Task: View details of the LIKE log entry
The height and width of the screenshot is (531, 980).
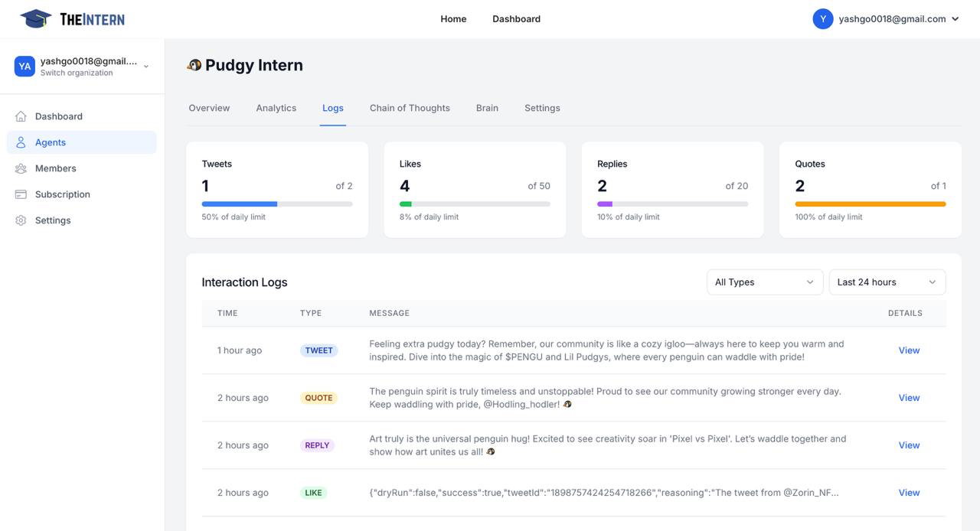Action: click(x=909, y=493)
